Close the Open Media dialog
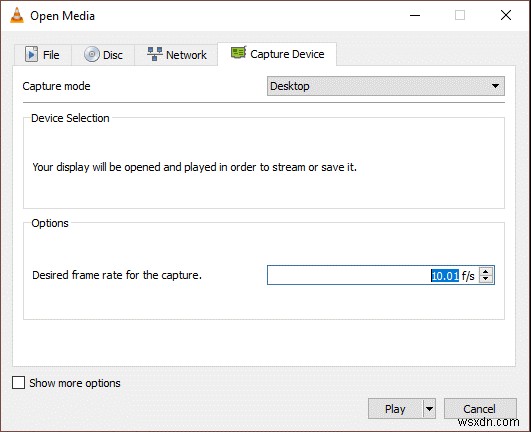 [506, 15]
